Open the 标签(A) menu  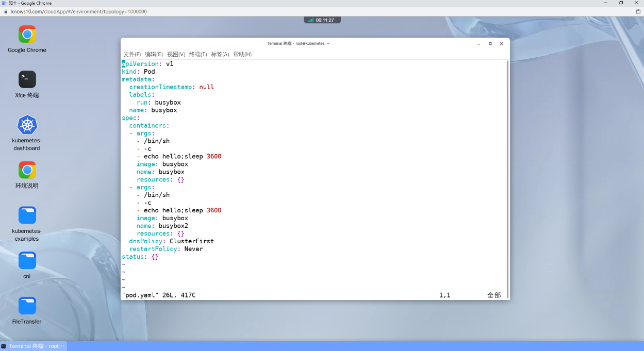[x=220, y=54]
